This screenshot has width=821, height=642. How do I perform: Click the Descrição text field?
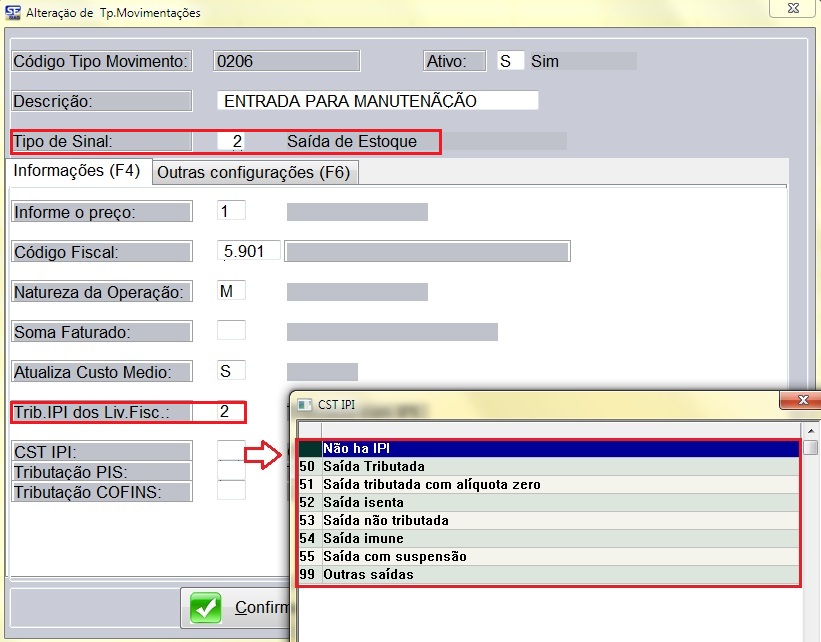coord(377,101)
